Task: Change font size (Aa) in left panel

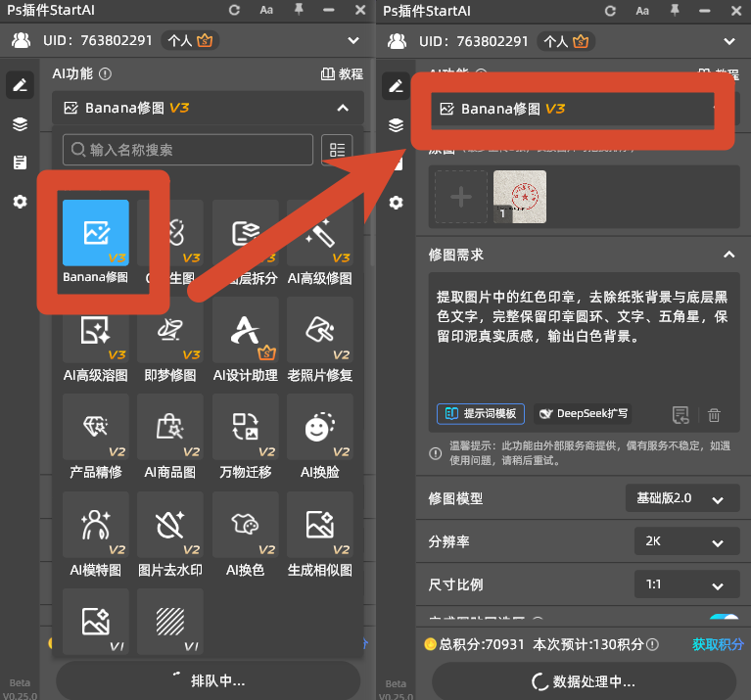Action: (x=266, y=10)
